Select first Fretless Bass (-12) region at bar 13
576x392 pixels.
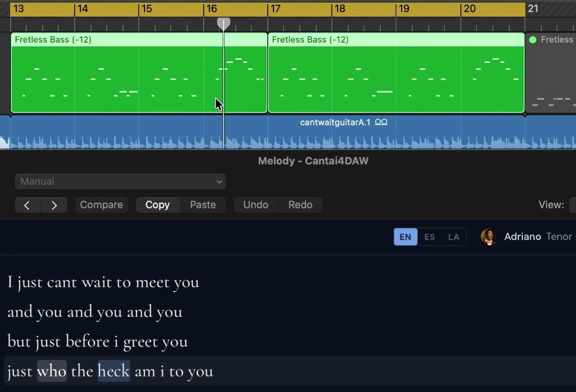click(x=139, y=73)
